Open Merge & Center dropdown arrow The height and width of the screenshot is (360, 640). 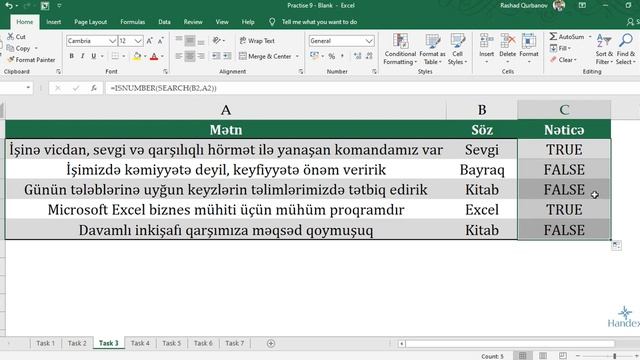click(x=297, y=56)
